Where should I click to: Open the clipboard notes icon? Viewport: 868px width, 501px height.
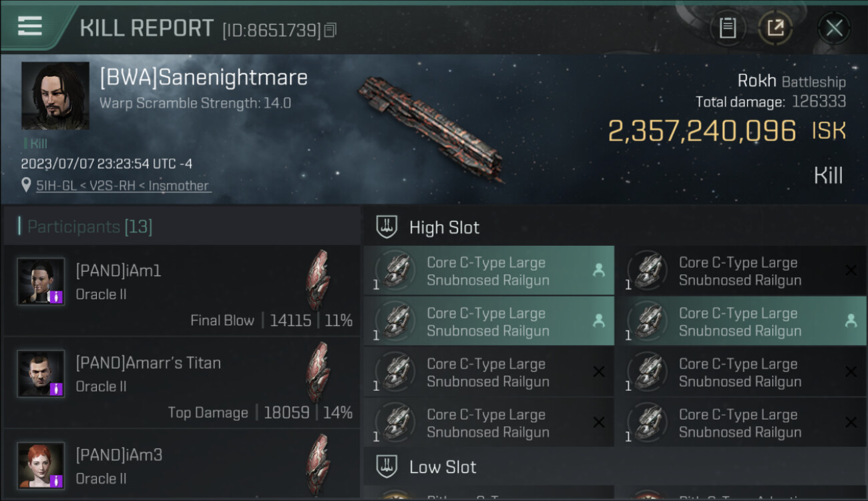(x=727, y=28)
